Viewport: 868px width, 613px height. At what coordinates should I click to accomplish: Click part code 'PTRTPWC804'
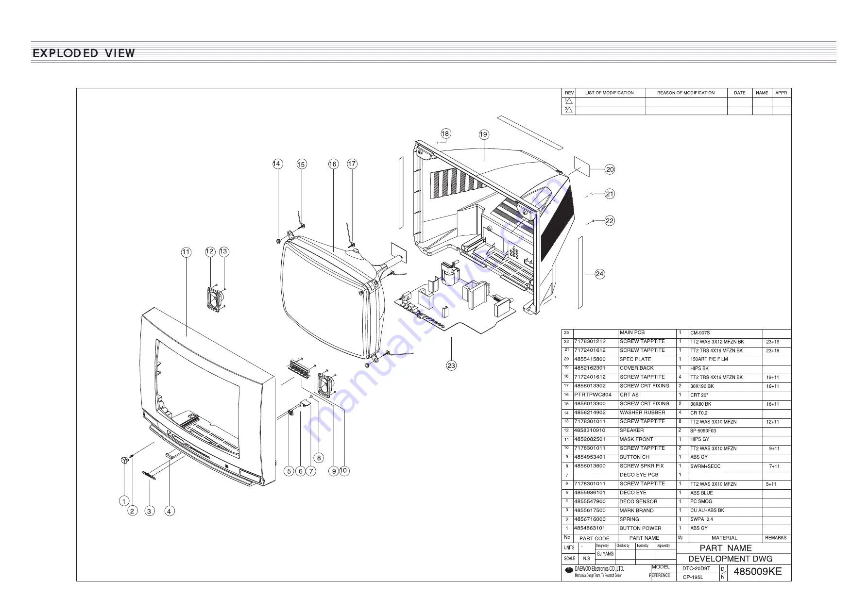pyautogui.click(x=593, y=395)
